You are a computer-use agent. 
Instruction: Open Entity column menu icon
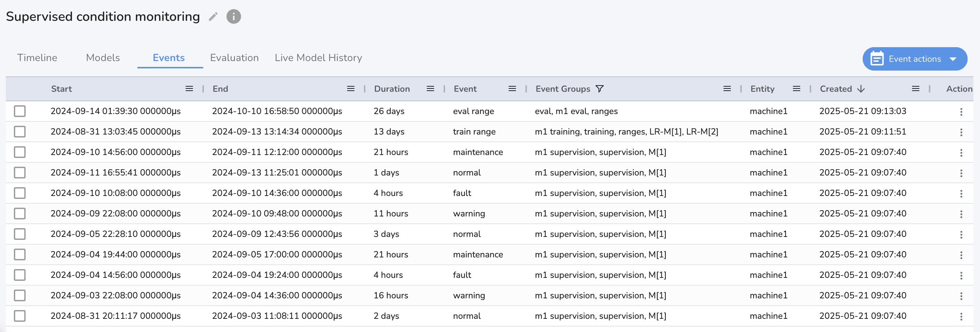(x=796, y=89)
